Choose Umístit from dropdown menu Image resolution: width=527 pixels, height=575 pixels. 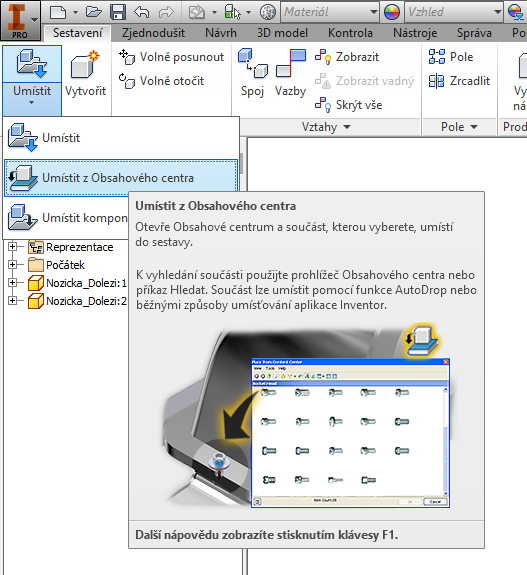pyautogui.click(x=121, y=138)
